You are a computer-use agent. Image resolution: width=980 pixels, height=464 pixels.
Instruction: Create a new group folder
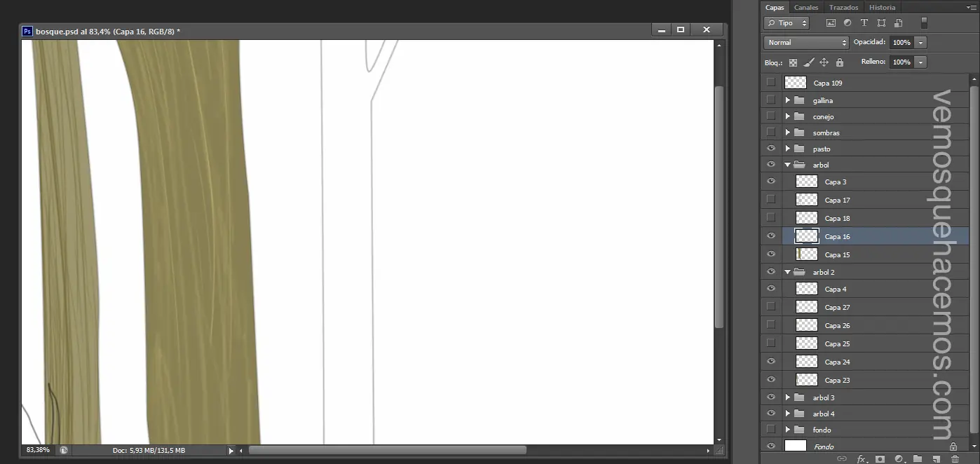click(918, 459)
